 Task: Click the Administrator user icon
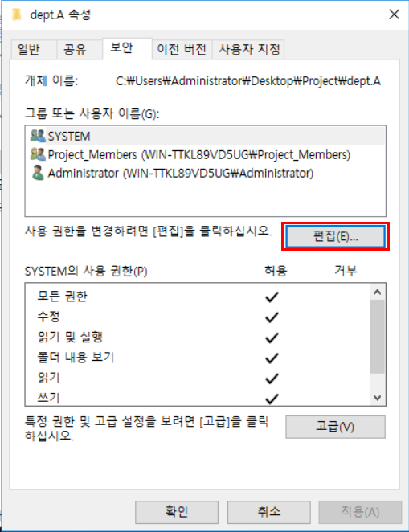pyautogui.click(x=38, y=173)
